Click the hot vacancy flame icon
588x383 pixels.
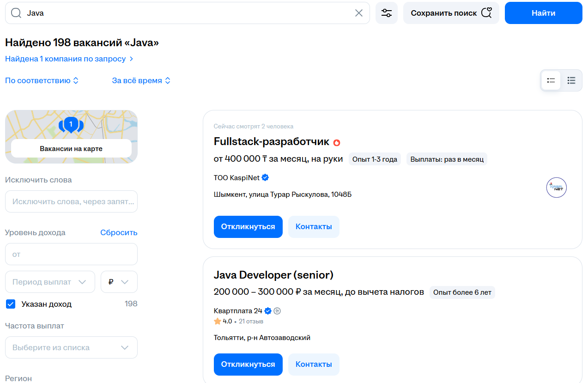[337, 142]
